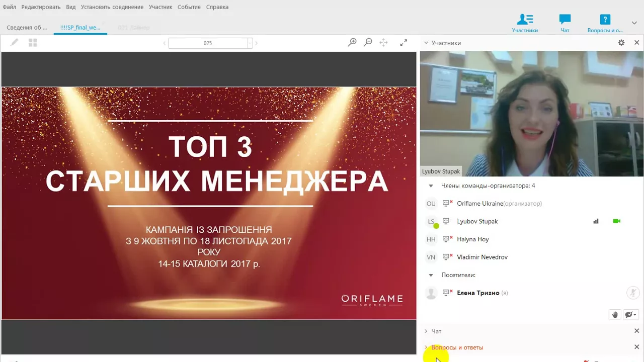644x362 pixels.
Task: Open Вопросы и ответы from top toolbar
Action: 605,24
